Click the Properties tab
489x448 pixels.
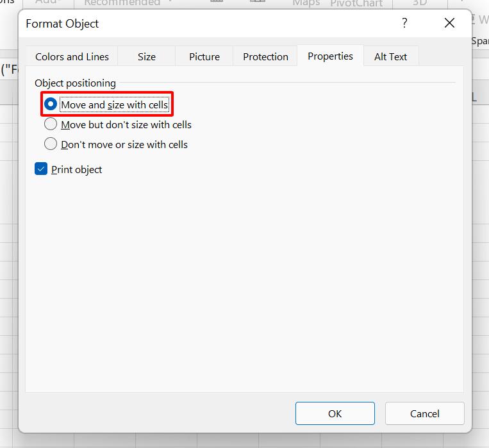click(x=330, y=56)
